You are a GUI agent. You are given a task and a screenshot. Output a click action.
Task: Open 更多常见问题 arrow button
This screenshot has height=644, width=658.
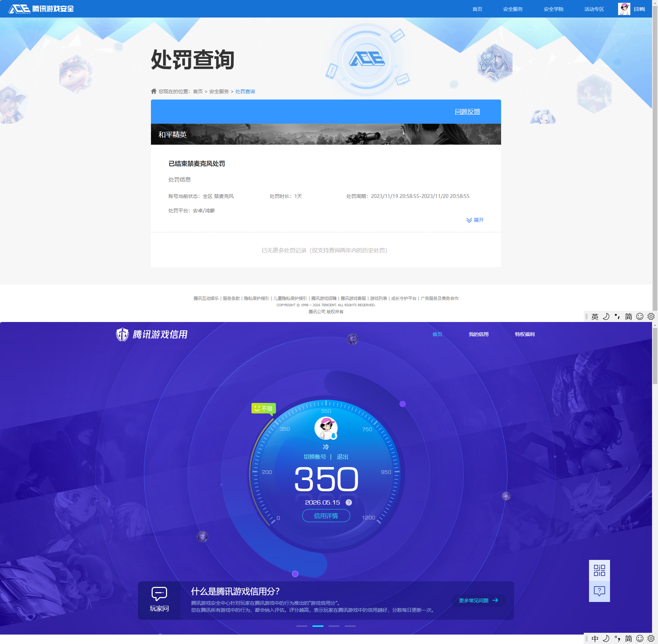[x=479, y=601]
